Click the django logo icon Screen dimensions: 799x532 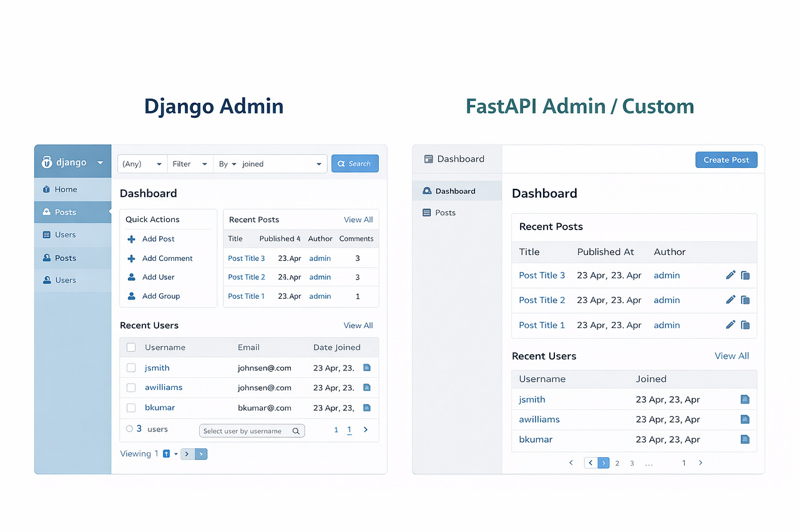[47, 162]
